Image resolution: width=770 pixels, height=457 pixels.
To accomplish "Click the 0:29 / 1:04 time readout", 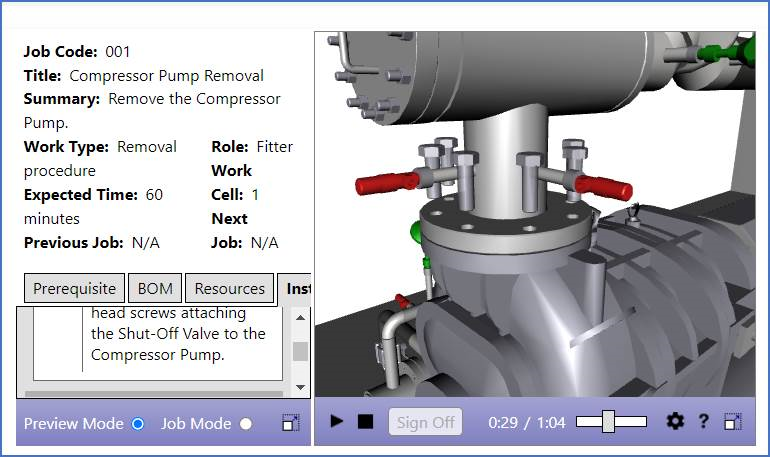I will click(x=526, y=423).
